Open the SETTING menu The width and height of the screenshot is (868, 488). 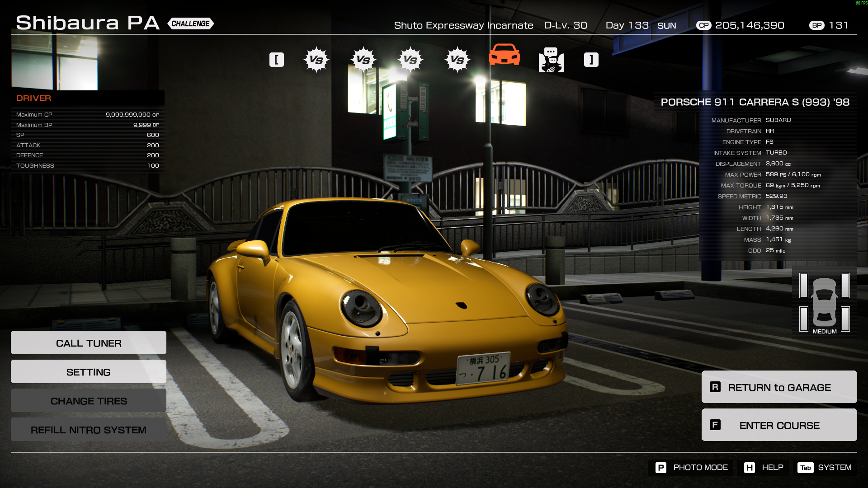89,372
